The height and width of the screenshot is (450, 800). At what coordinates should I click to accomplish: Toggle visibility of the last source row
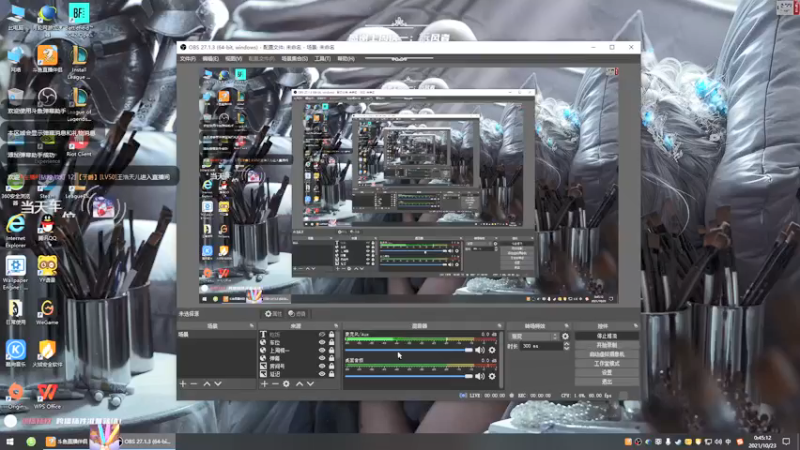pyautogui.click(x=322, y=374)
